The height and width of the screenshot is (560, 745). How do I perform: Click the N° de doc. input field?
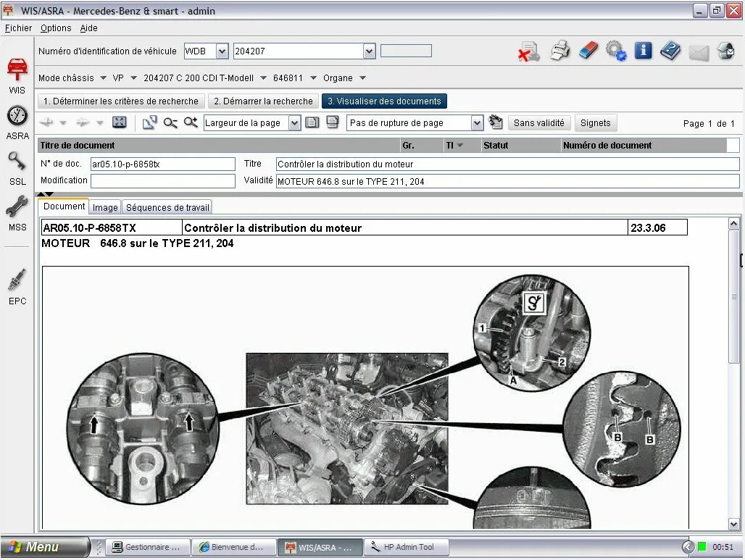162,164
